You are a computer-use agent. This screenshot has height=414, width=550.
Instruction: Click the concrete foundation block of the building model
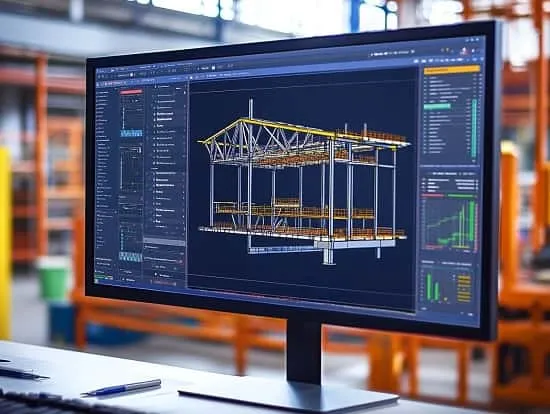click(354, 243)
